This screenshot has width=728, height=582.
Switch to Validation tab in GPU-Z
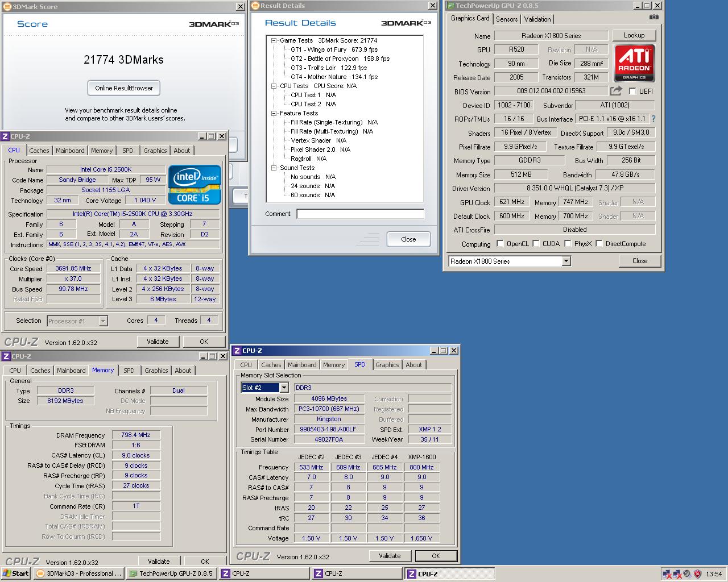point(537,19)
